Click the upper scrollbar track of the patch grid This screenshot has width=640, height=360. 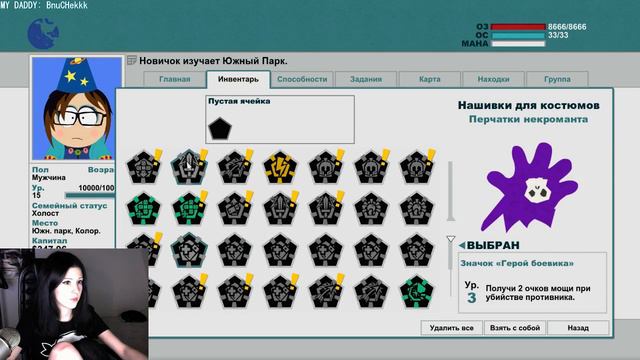tap(451, 191)
